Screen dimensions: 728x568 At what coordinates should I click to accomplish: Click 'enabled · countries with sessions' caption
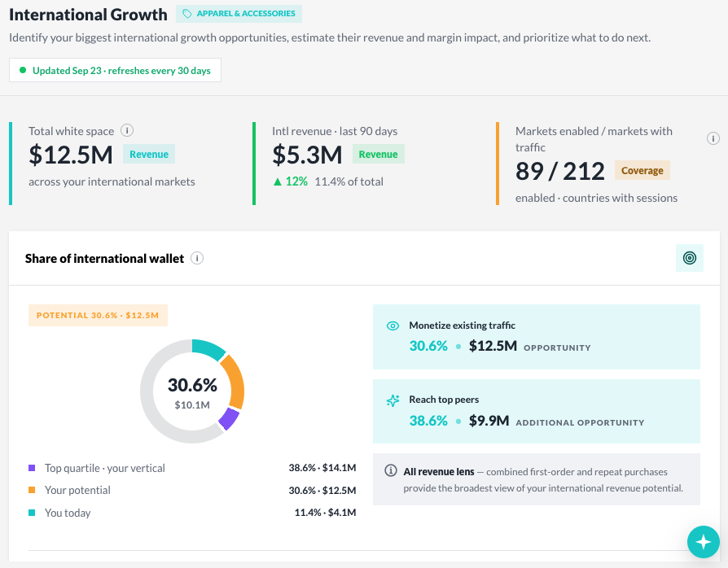click(x=596, y=199)
